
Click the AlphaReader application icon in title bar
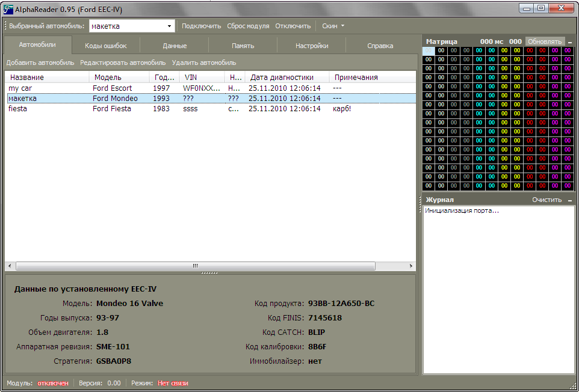[x=8, y=8]
